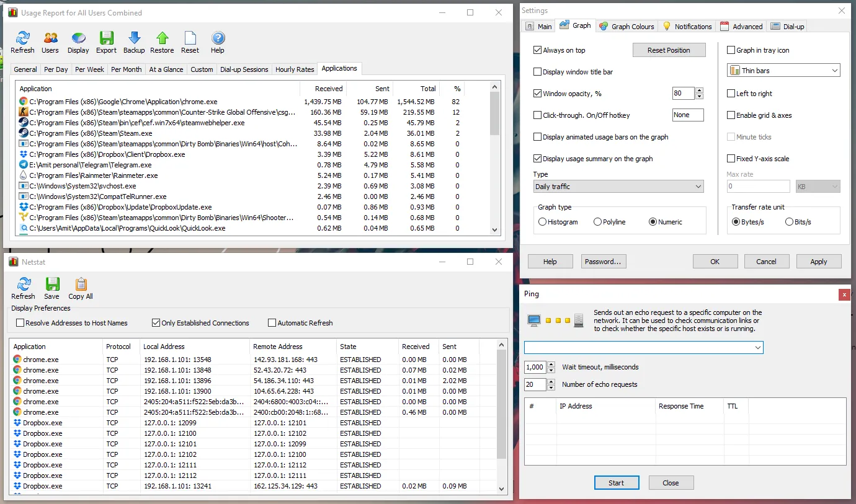
Task: Uncheck Only Established Connections
Action: tap(156, 323)
